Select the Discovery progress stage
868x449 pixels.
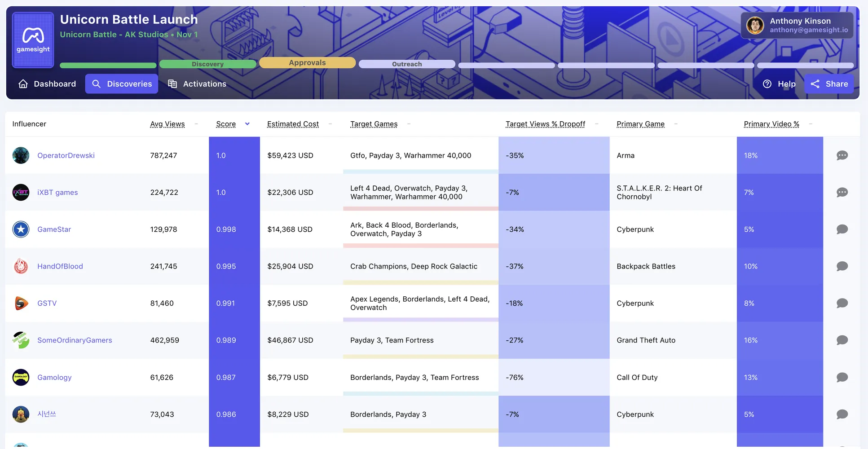pyautogui.click(x=207, y=64)
